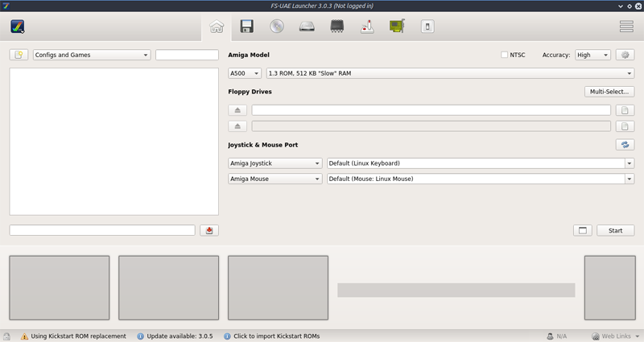
Task: Swap joystick and mouse ports
Action: [625, 145]
